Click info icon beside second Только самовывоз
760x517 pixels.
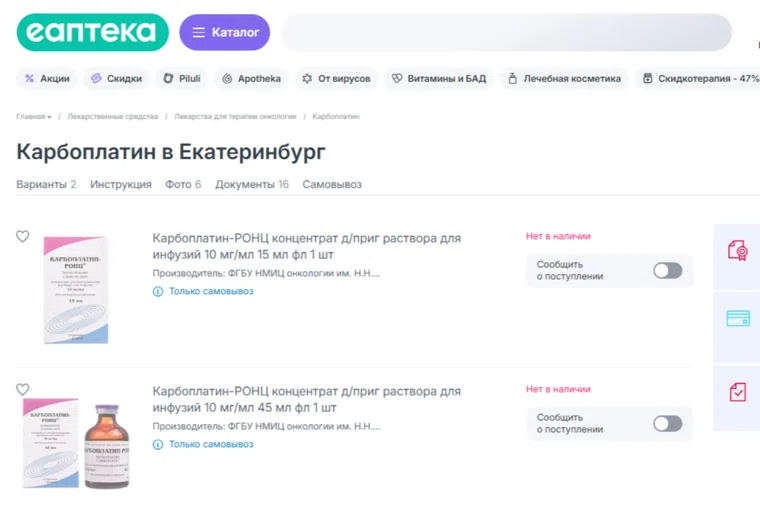click(x=158, y=445)
